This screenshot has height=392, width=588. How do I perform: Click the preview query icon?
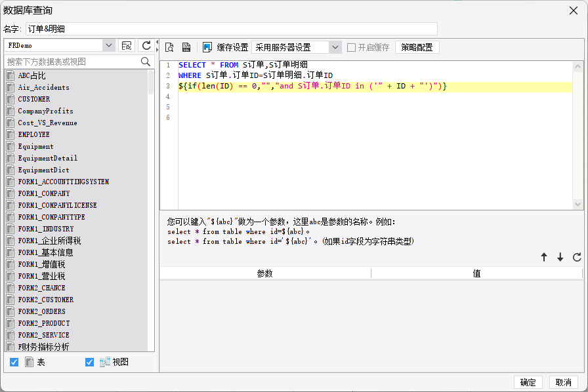(169, 47)
